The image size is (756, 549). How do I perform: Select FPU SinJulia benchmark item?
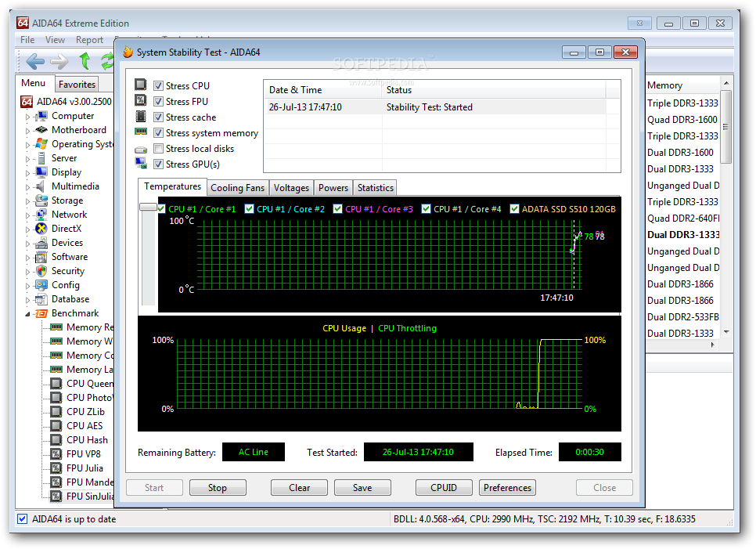point(90,496)
